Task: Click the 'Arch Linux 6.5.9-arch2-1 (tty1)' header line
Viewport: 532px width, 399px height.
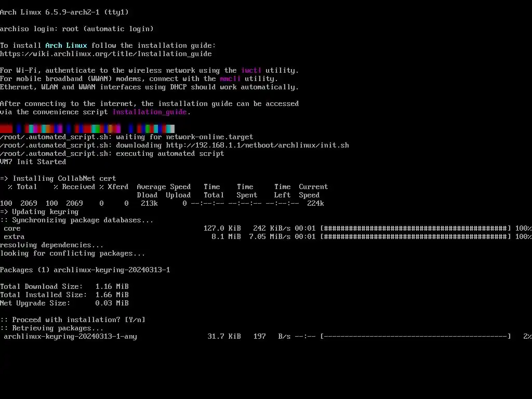Action: [64, 12]
